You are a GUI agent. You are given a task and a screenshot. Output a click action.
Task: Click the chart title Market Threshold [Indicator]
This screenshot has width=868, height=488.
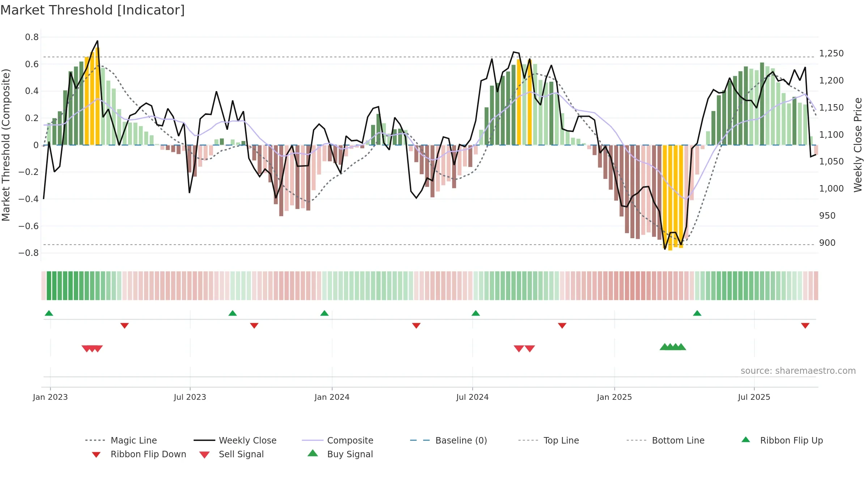pyautogui.click(x=93, y=10)
